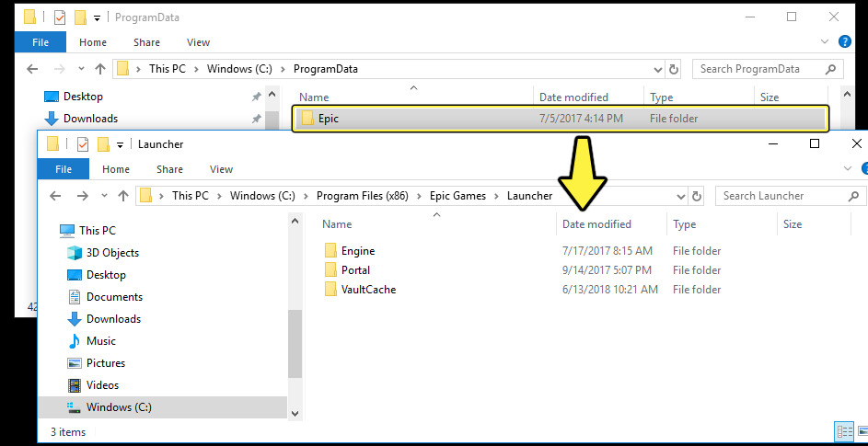Sort by Size column in Launcher window

coord(793,224)
